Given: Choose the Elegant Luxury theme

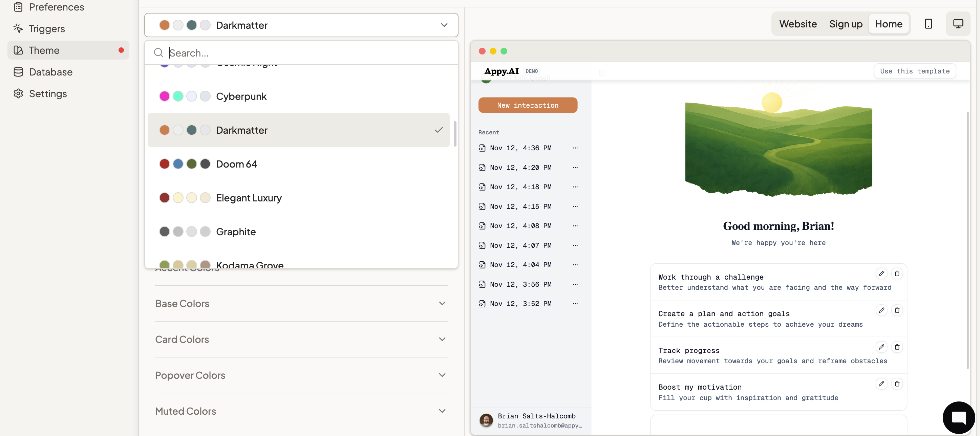Looking at the screenshot, I should [249, 198].
